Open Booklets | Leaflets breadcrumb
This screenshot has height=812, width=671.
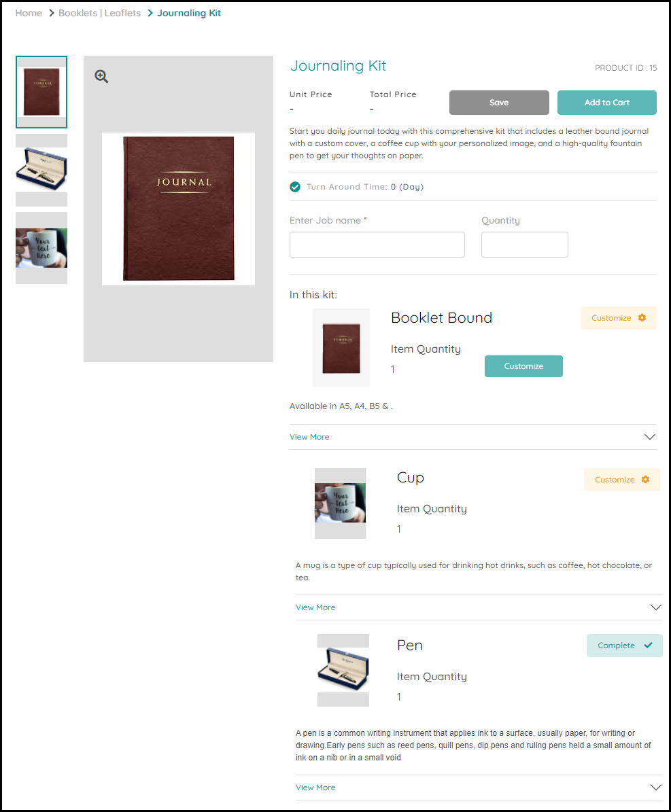coord(99,13)
